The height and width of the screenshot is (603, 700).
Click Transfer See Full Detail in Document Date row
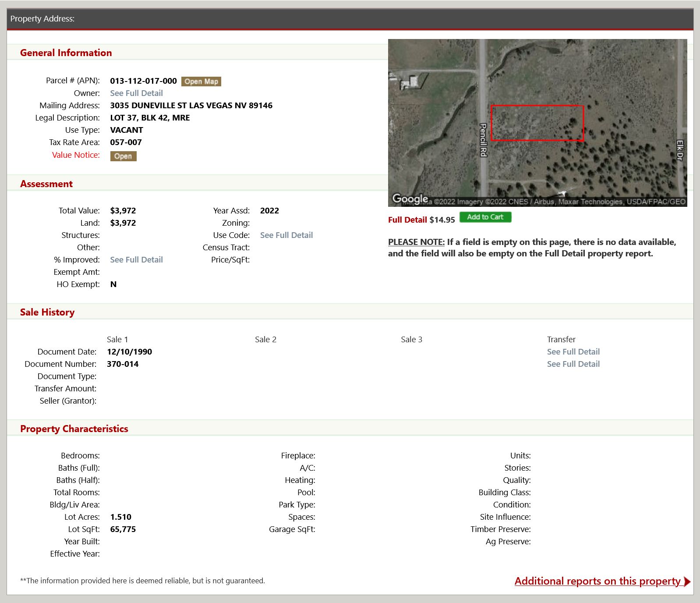pyautogui.click(x=573, y=352)
